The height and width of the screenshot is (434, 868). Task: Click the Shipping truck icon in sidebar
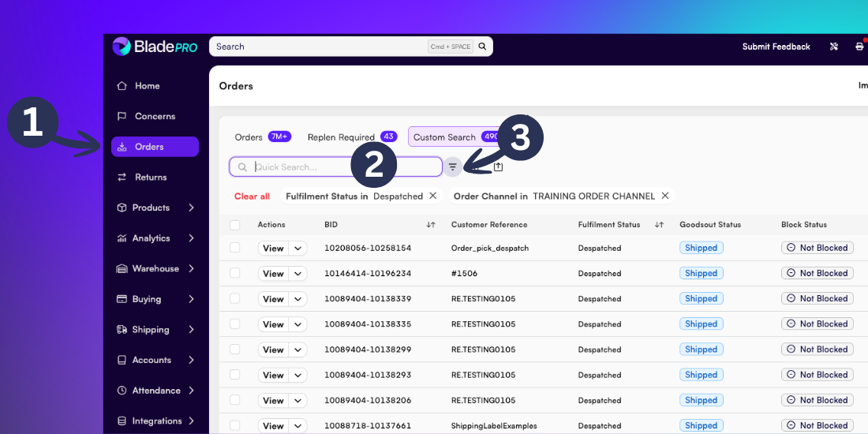(122, 329)
